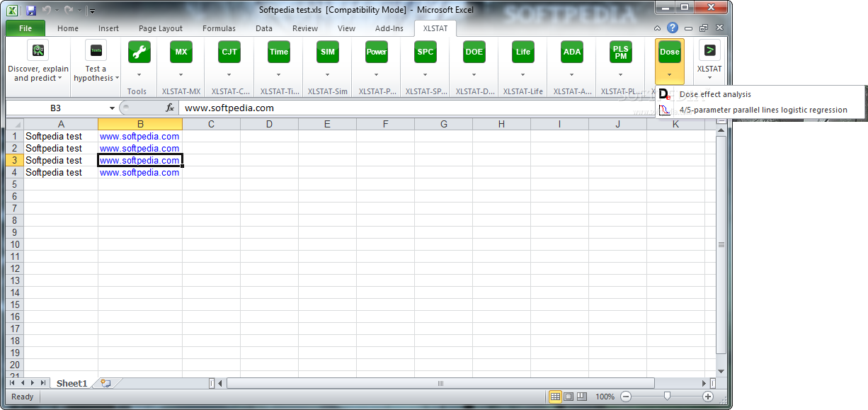
Task: Click the Dose green icon
Action: tap(670, 52)
